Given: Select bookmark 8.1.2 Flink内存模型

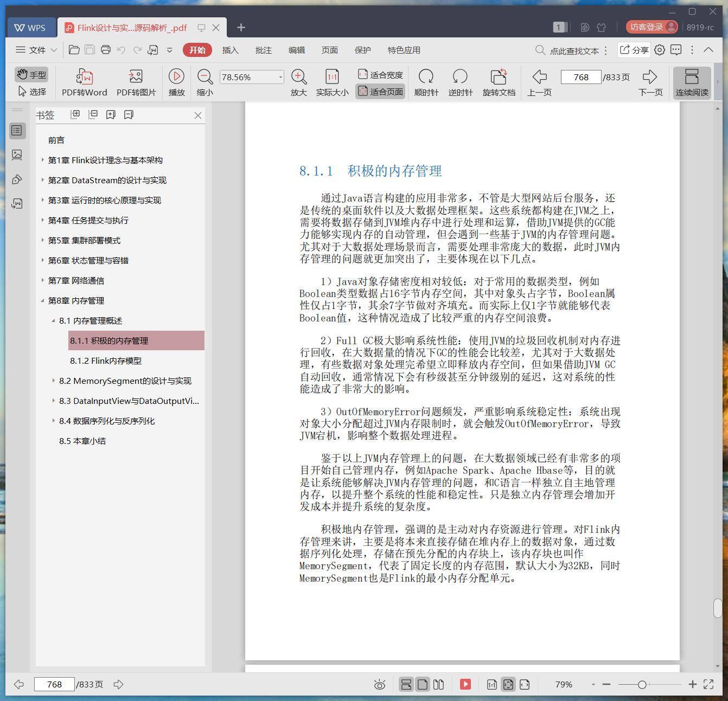Looking at the screenshot, I should [x=106, y=361].
